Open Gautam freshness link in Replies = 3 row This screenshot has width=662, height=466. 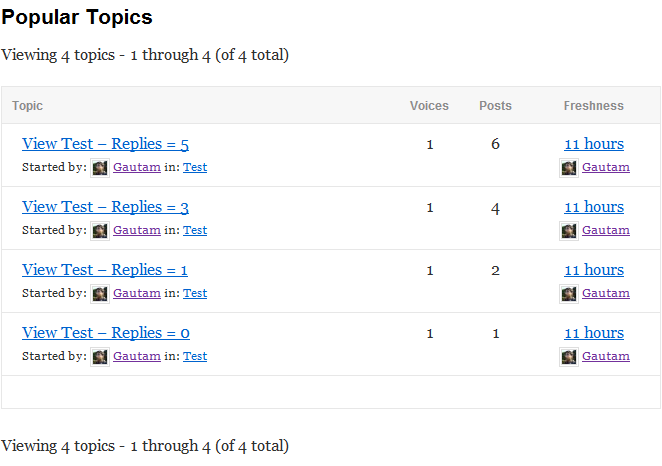tap(606, 230)
